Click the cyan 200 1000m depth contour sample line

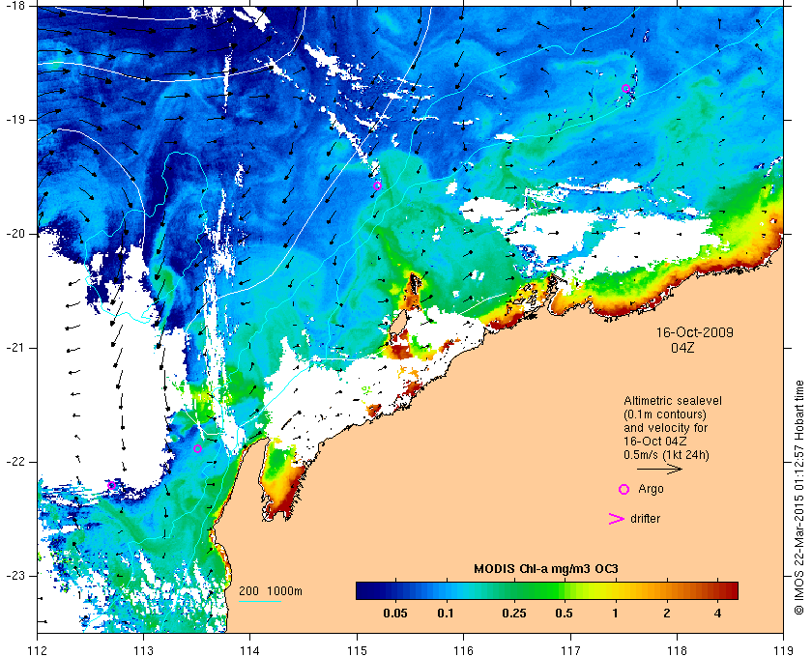coord(260,601)
